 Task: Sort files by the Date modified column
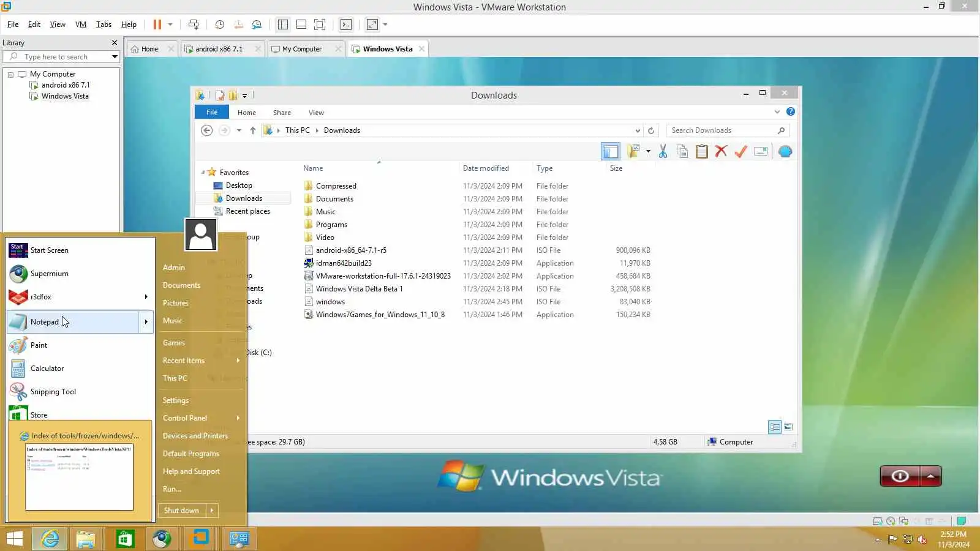coord(486,168)
